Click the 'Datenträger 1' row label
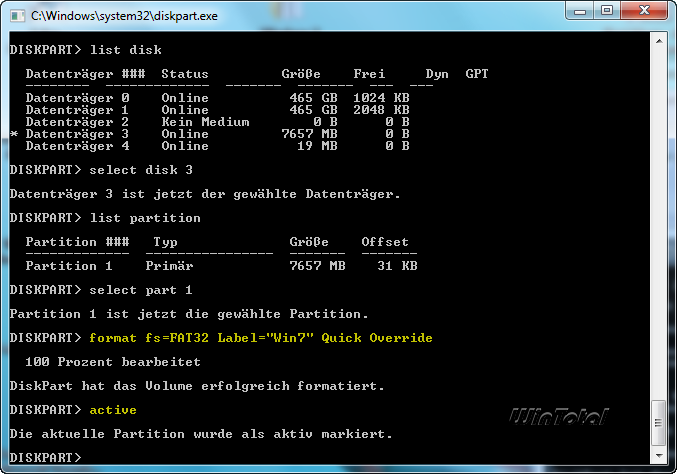 coord(77,110)
